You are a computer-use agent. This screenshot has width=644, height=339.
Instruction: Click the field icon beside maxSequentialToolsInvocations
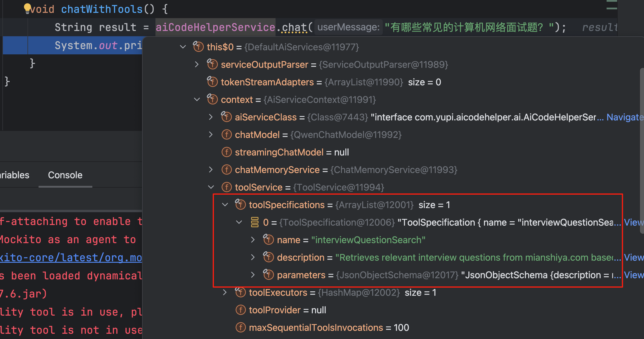point(240,328)
